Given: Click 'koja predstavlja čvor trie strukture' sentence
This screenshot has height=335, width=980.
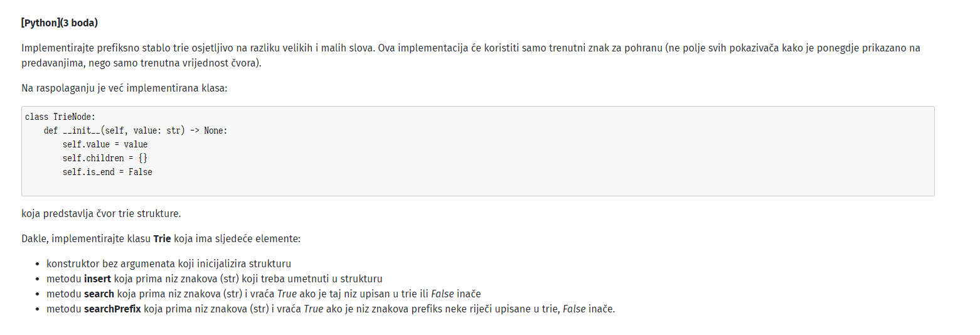Looking at the screenshot, I should [101, 213].
